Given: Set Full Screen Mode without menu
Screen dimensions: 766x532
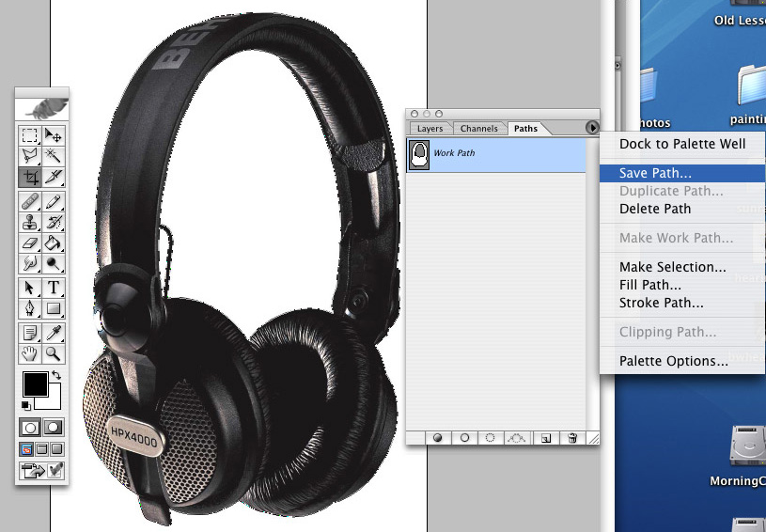Looking at the screenshot, I should click(x=57, y=449).
